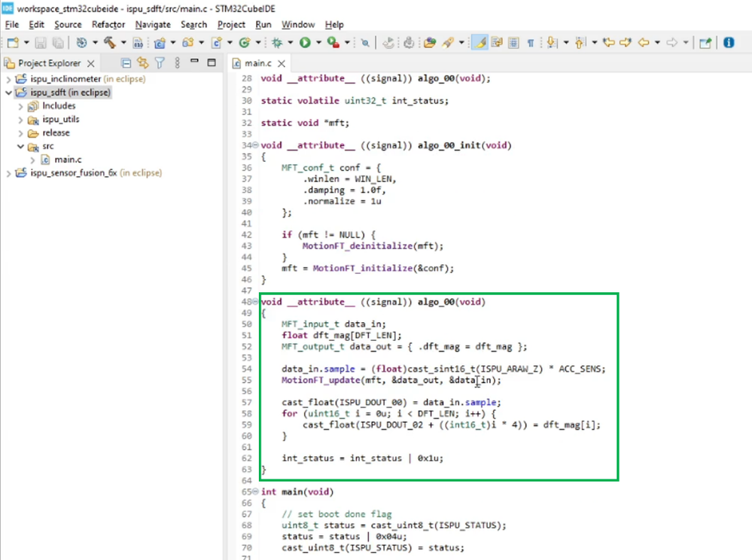
Task: Close the main.c editor tab
Action: click(282, 63)
